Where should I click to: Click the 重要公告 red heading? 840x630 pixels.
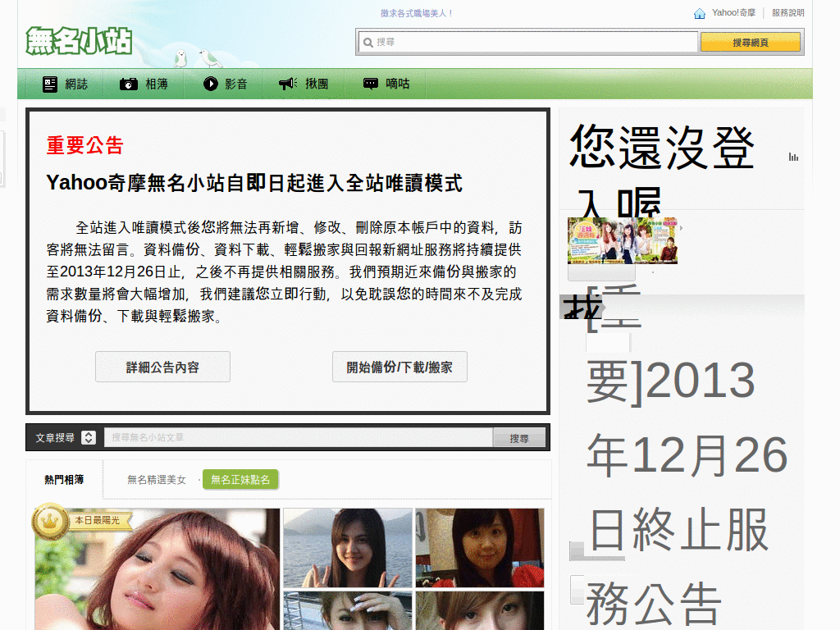84,146
